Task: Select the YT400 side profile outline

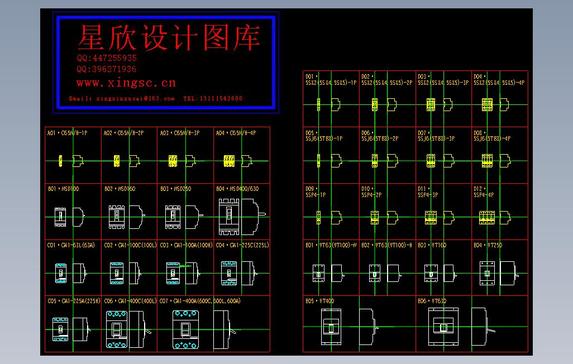Action: (369, 327)
